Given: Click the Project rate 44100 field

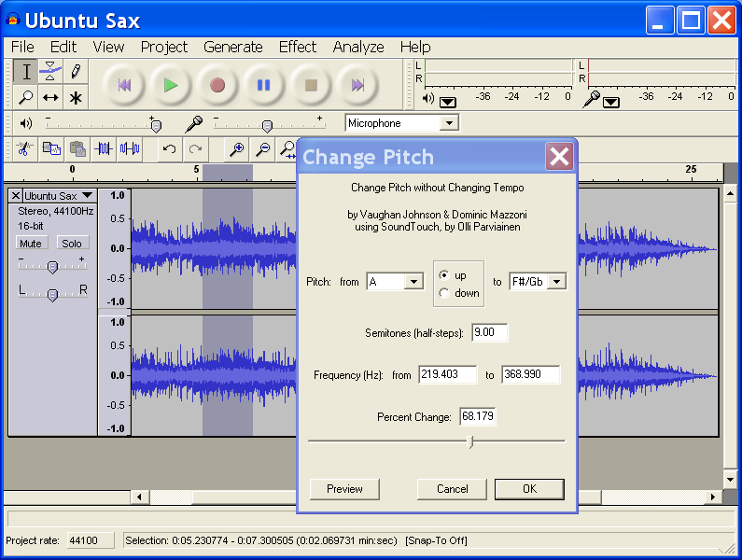Looking at the screenshot, I should (x=90, y=540).
